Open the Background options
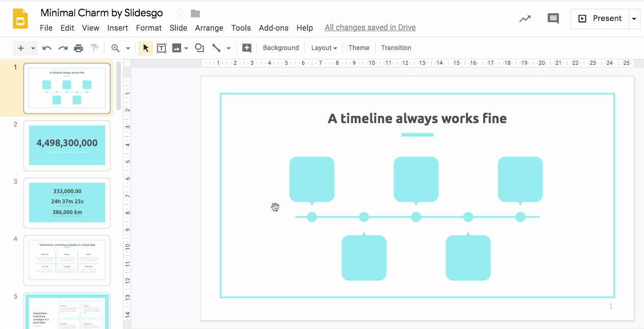This screenshot has height=329, width=644. 281,48
